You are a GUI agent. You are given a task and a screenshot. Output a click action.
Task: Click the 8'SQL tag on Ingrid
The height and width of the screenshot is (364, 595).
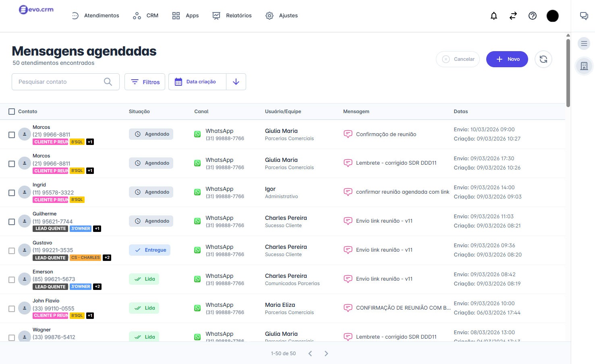tap(77, 200)
